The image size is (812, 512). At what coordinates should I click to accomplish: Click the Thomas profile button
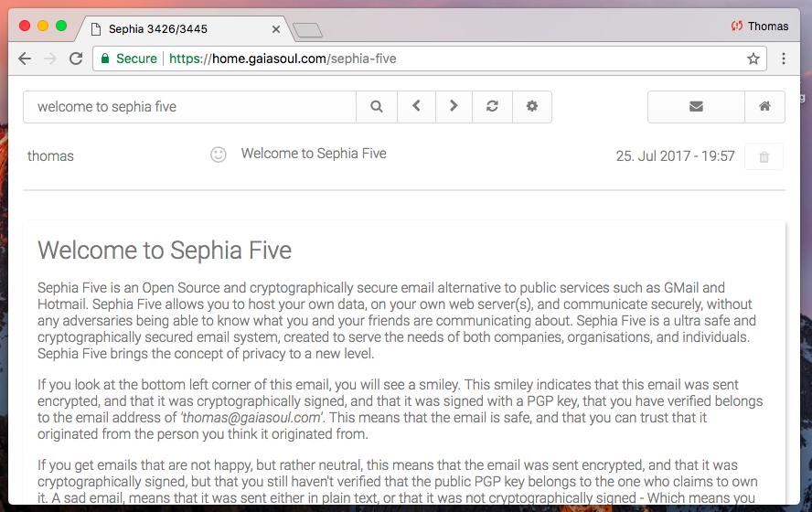[x=760, y=26]
